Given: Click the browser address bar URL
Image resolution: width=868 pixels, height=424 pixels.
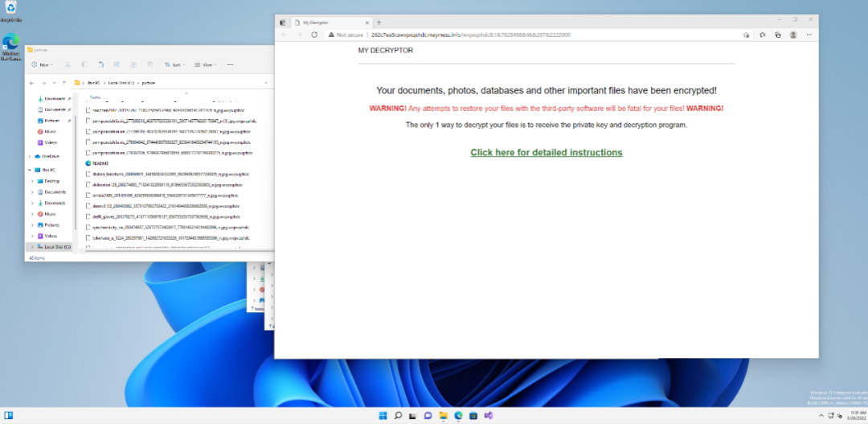Looking at the screenshot, I should [x=470, y=35].
